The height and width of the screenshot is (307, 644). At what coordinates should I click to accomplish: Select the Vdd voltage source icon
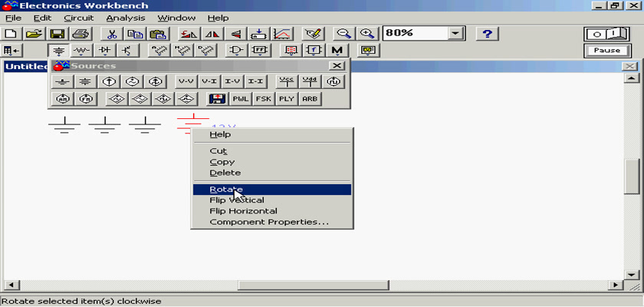[x=310, y=82]
